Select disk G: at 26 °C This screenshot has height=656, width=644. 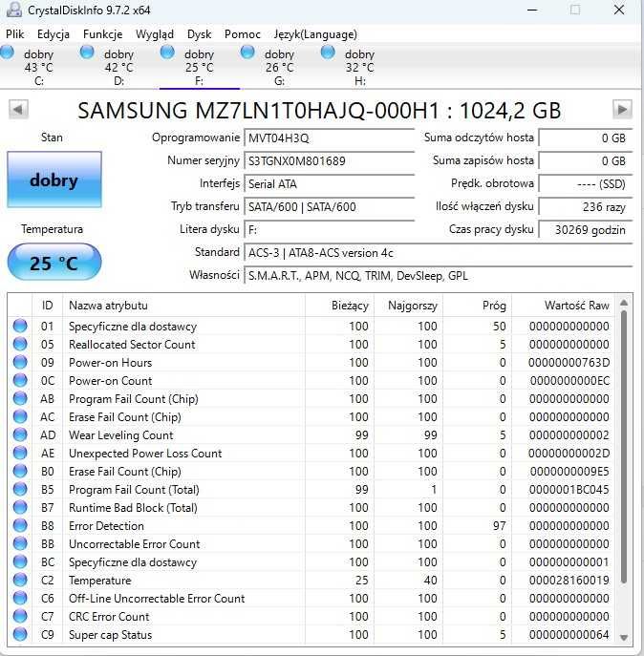(x=279, y=67)
